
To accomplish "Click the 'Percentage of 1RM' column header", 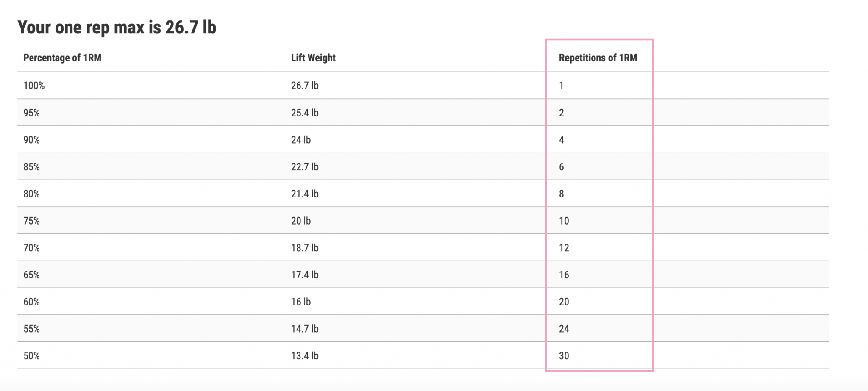I will [x=62, y=58].
